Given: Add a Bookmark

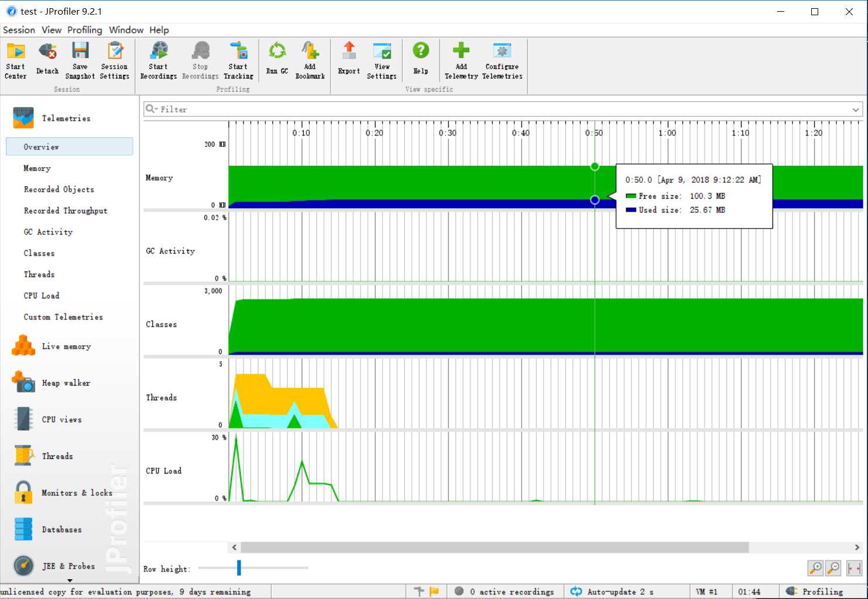Looking at the screenshot, I should pos(310,60).
